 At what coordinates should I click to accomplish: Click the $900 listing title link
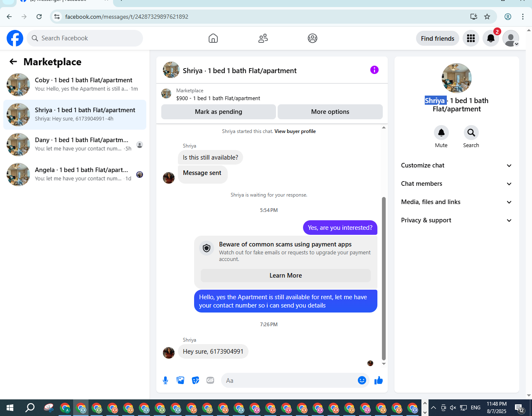(x=218, y=98)
